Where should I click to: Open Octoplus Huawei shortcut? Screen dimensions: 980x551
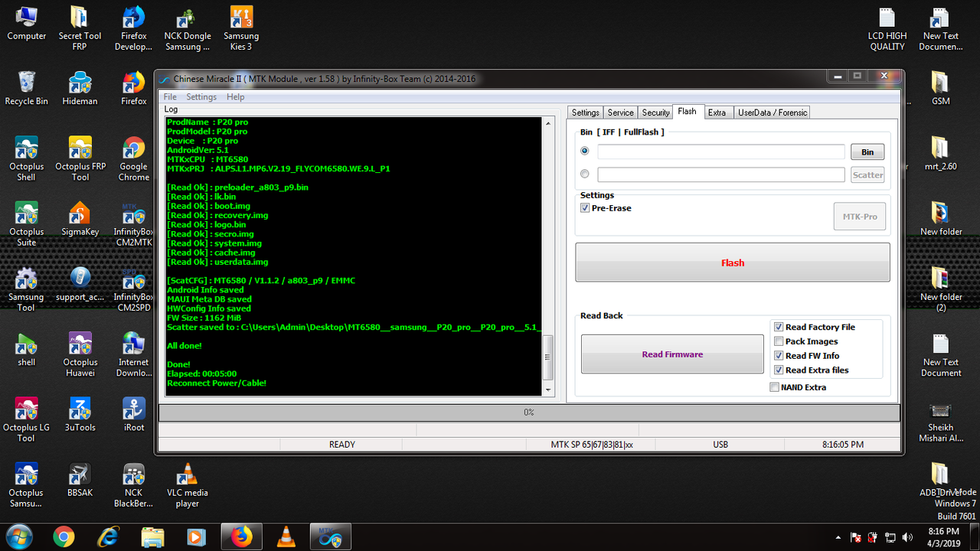(80, 354)
